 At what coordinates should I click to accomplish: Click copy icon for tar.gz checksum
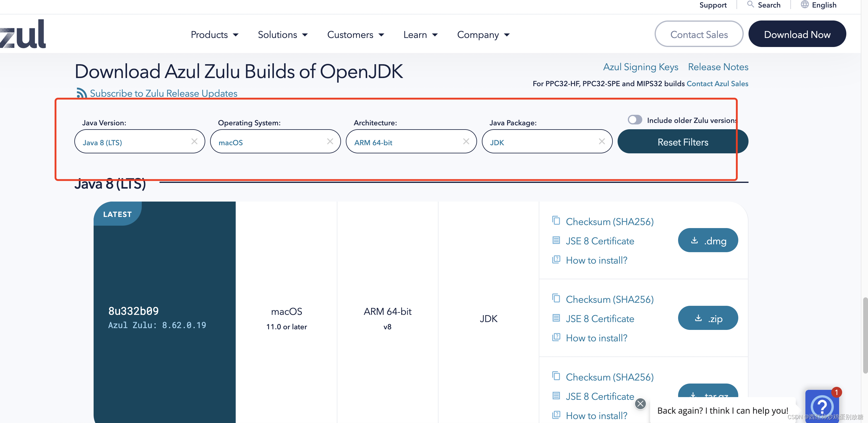click(556, 376)
